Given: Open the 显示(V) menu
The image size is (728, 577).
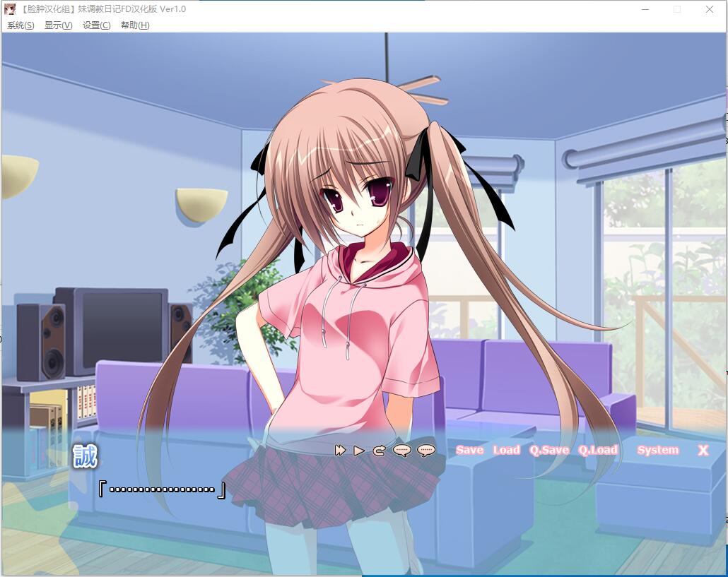Looking at the screenshot, I should pyautogui.click(x=58, y=25).
